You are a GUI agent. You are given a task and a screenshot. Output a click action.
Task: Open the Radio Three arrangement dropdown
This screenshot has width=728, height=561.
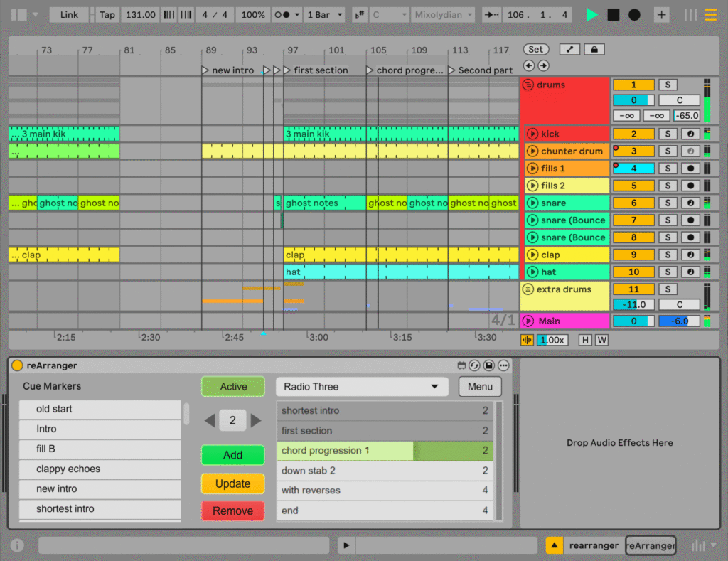coord(362,386)
